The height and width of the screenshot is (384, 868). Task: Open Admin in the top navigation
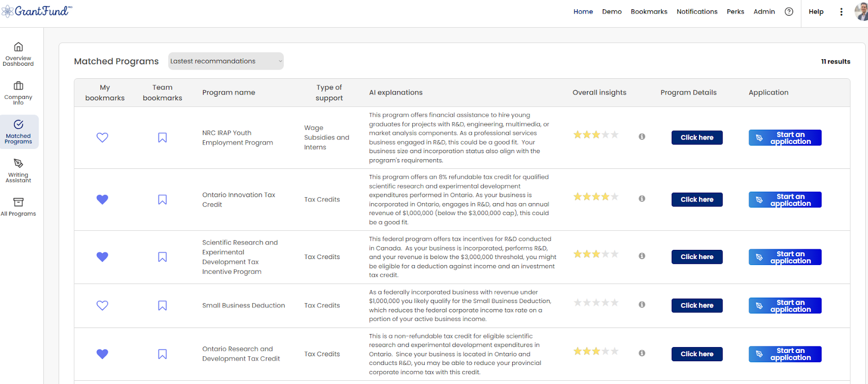(764, 11)
